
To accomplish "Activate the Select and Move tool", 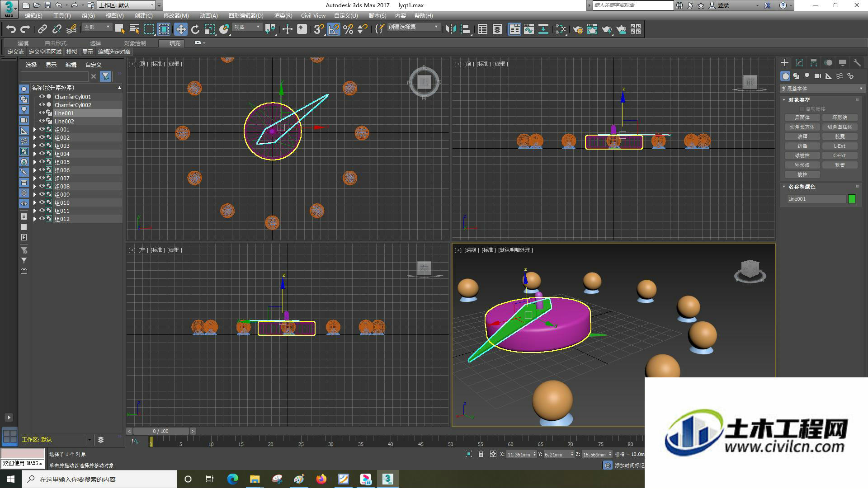I will coord(181,29).
